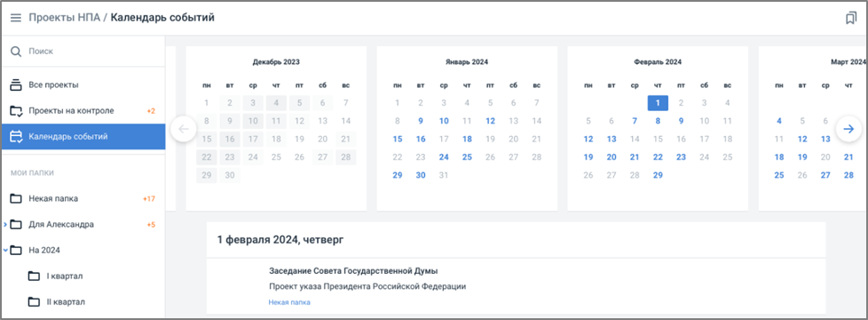868x320 pixels.
Task: Select February 29 in calendar
Action: pos(657,175)
